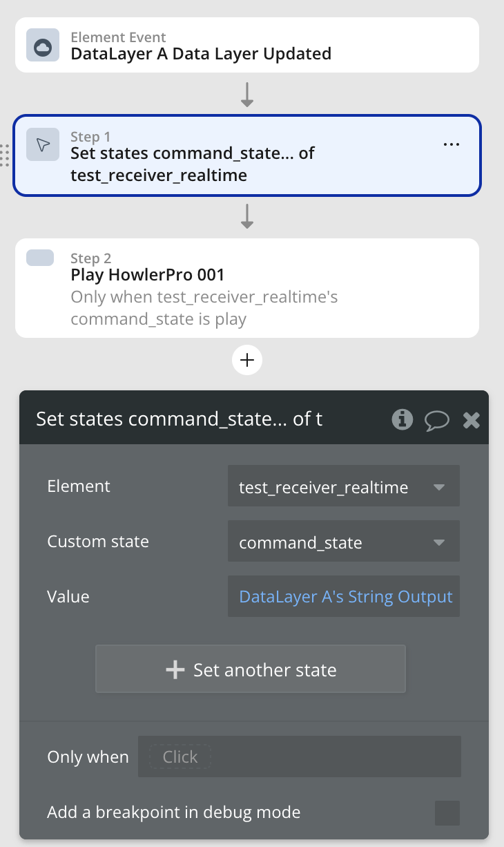Viewport: 504px width, 847px height.
Task: Select the DataLayer A Data Layer Updated event
Action: [201, 53]
